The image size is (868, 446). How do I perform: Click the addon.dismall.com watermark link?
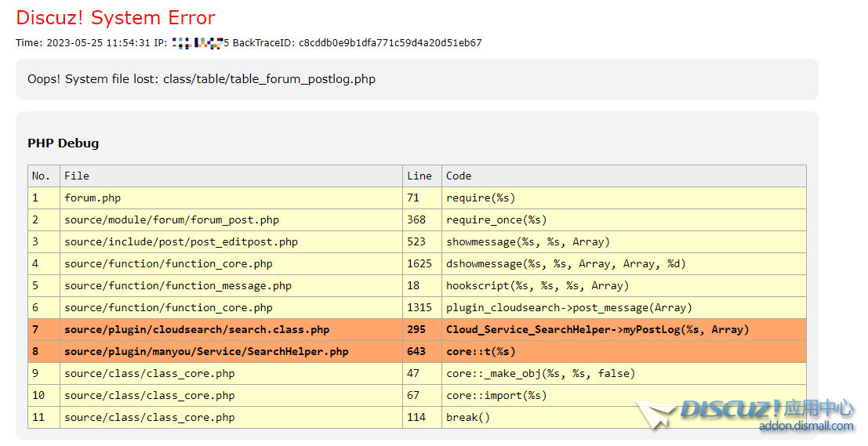pyautogui.click(x=805, y=426)
